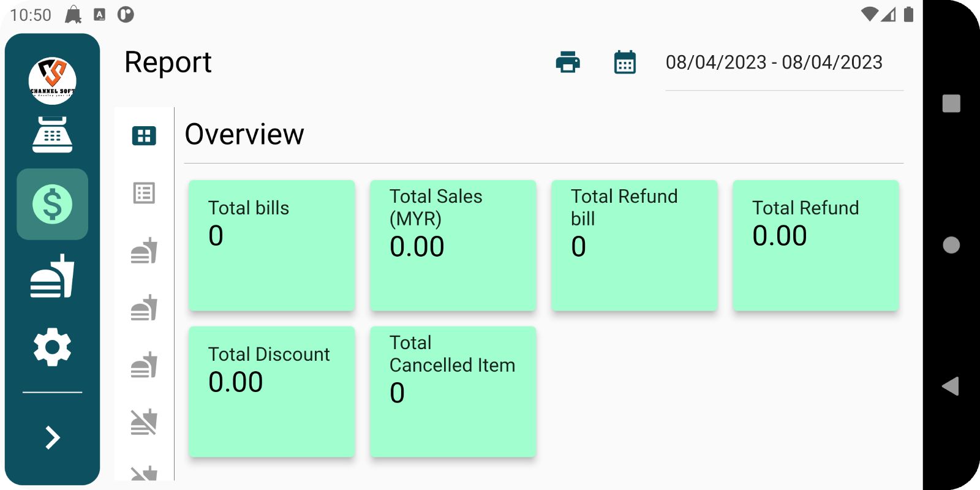
Task: Select the crossed-out food report tab
Action: 144,422
